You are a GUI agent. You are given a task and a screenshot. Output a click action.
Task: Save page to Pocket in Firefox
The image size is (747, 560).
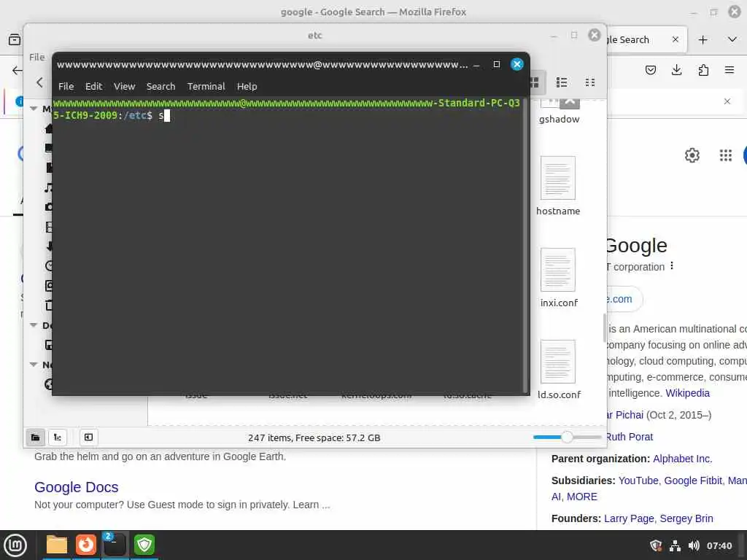point(650,70)
